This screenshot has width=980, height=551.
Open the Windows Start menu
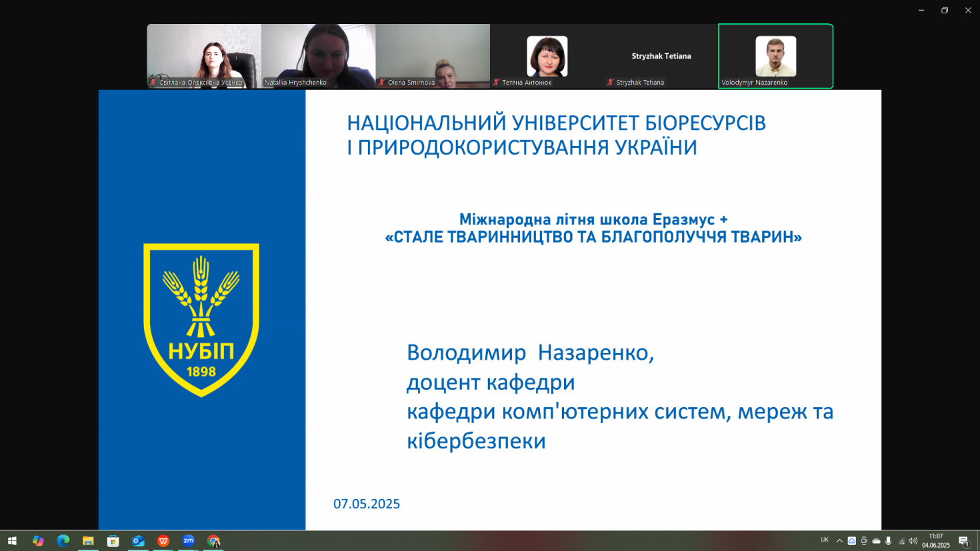coord(12,541)
